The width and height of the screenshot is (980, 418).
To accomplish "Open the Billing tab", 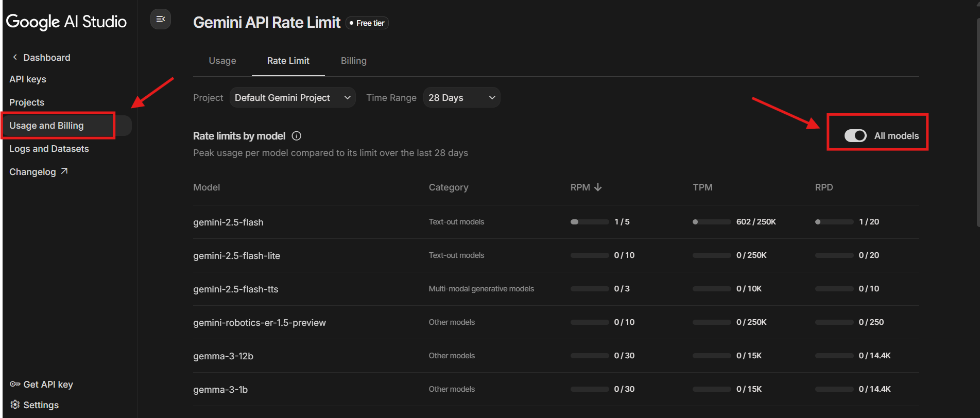I will 354,61.
